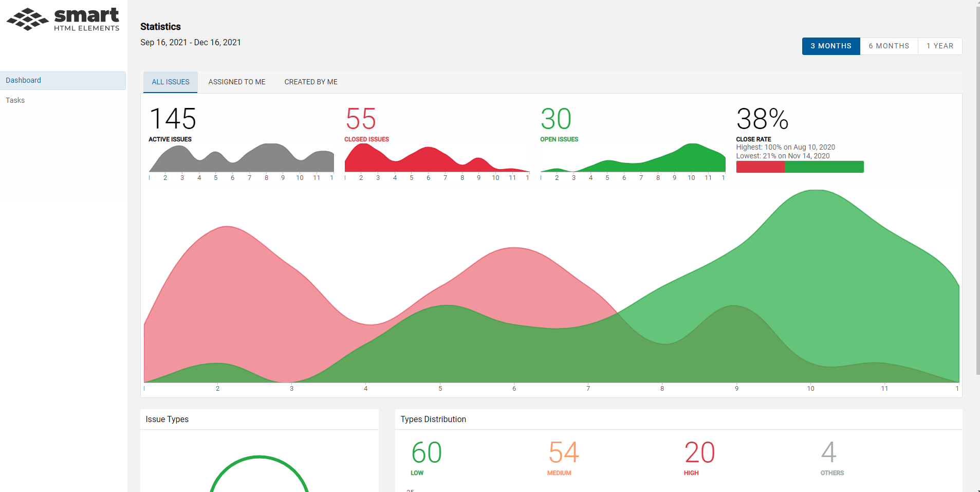Click the Lowest: 21% on Nov 14, 2020 text

coord(783,156)
